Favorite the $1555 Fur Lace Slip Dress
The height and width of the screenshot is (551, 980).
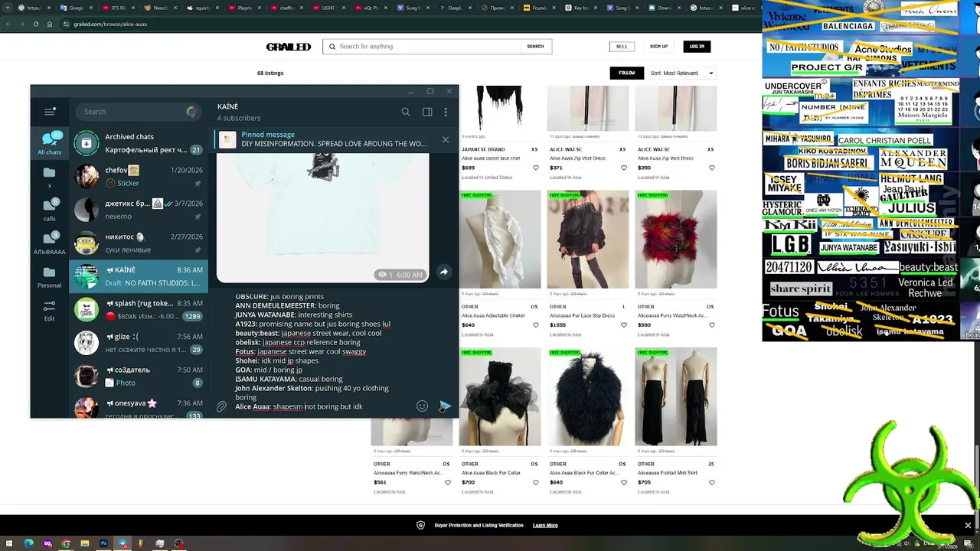click(623, 324)
